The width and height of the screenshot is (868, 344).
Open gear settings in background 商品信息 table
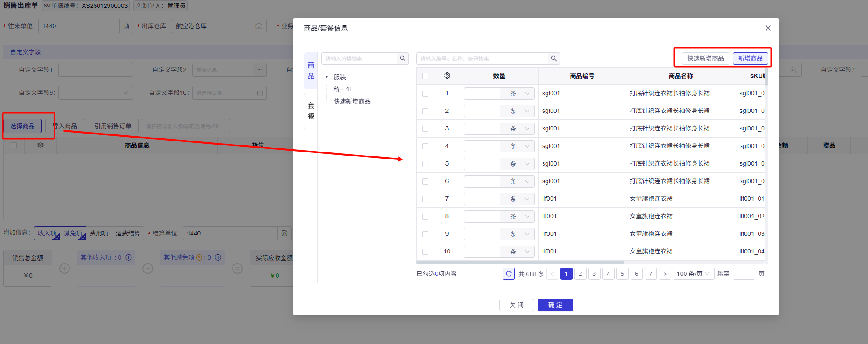tap(40, 145)
